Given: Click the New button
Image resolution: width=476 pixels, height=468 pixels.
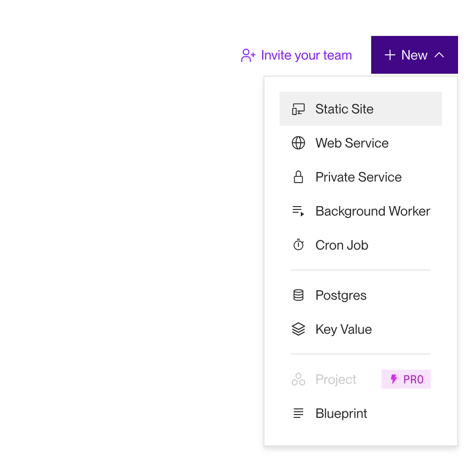Looking at the screenshot, I should pyautogui.click(x=414, y=55).
